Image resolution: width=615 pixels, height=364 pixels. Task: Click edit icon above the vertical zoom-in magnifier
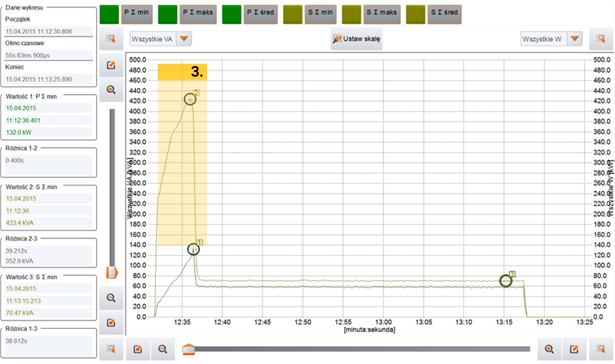coord(111,65)
